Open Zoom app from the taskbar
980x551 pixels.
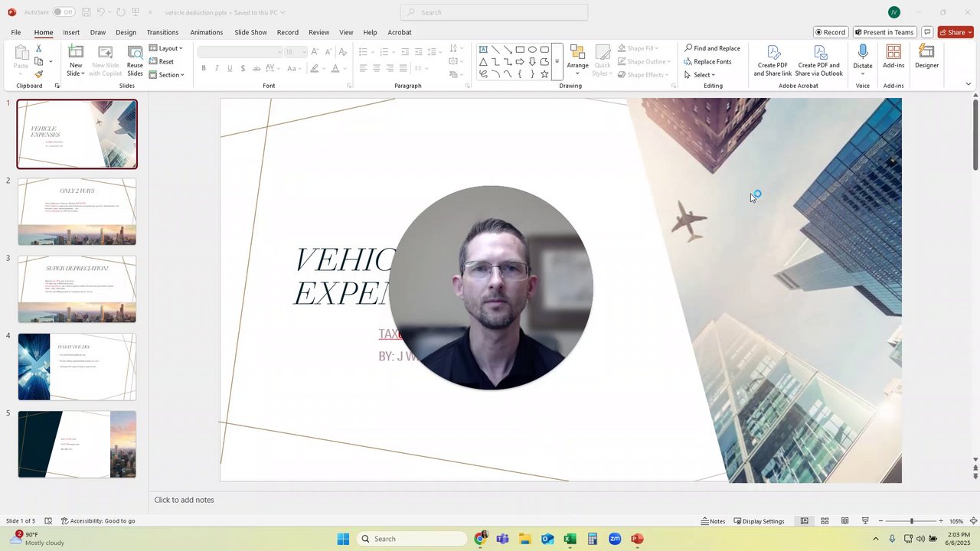[615, 539]
